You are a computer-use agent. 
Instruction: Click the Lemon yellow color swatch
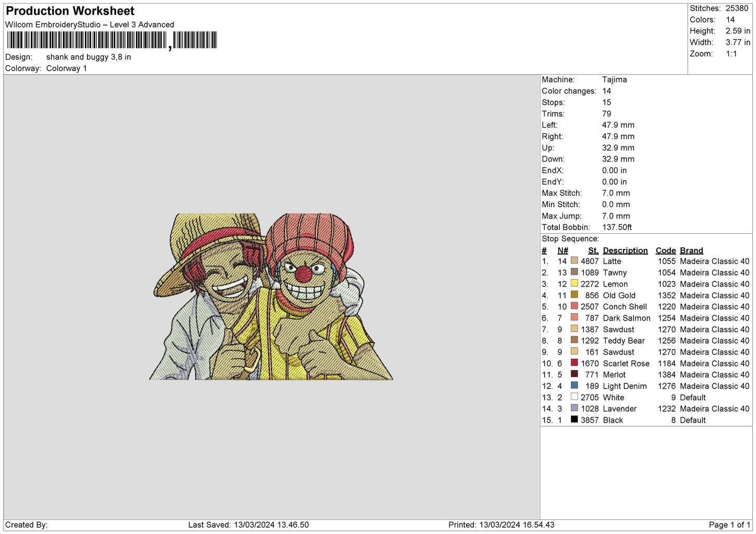point(574,283)
